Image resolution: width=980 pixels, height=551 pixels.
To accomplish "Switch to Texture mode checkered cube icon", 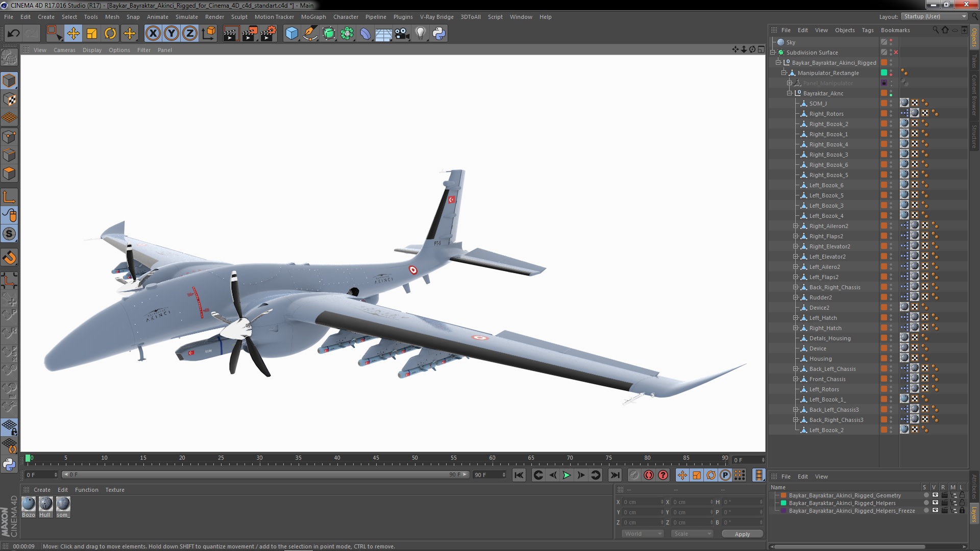I will point(9,99).
